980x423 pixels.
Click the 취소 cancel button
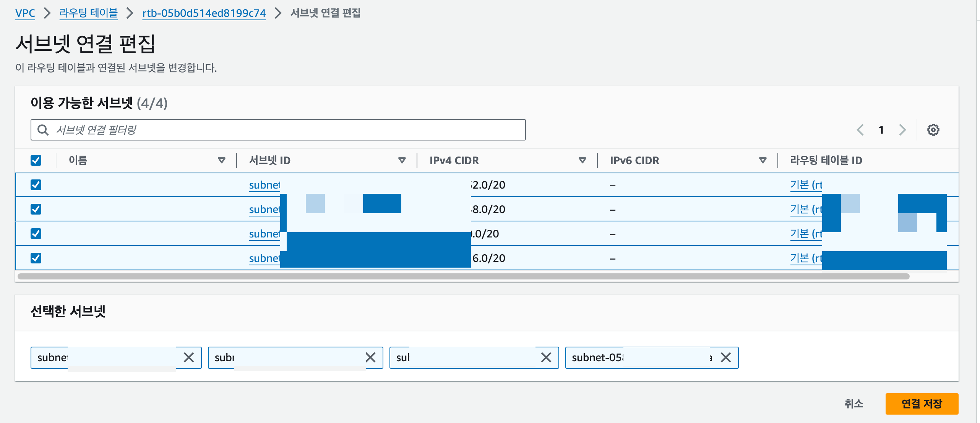853,404
